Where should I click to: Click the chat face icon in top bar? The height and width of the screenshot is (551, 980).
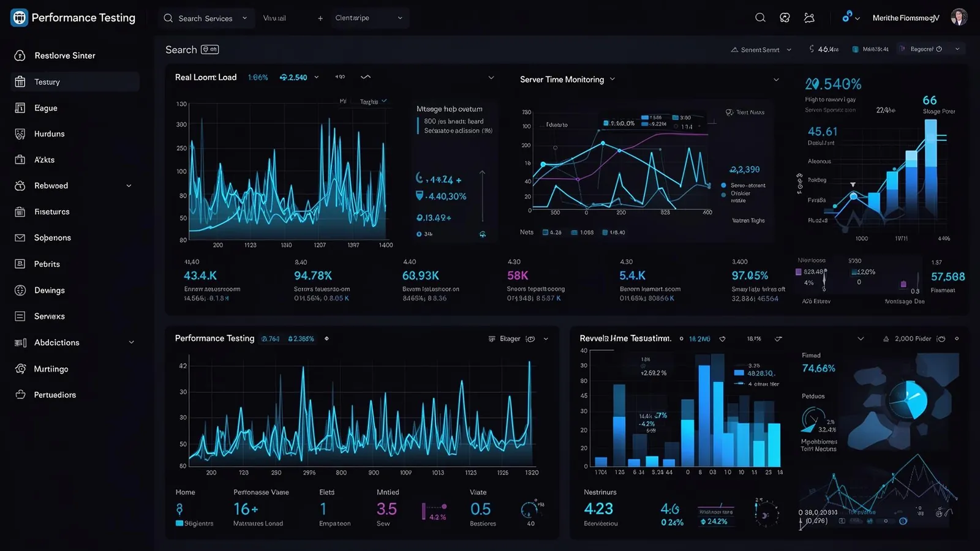click(785, 18)
